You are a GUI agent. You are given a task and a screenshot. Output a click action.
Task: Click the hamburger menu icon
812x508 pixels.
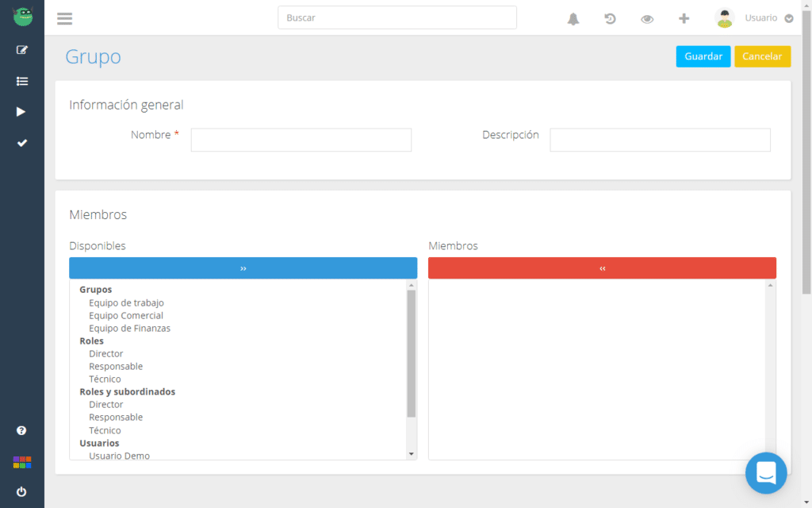tap(64, 19)
